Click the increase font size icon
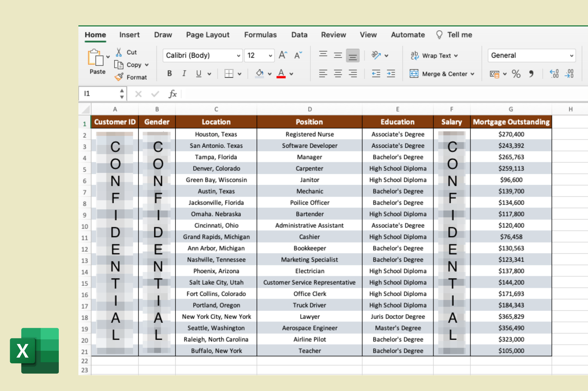The image size is (588, 391). (x=283, y=55)
